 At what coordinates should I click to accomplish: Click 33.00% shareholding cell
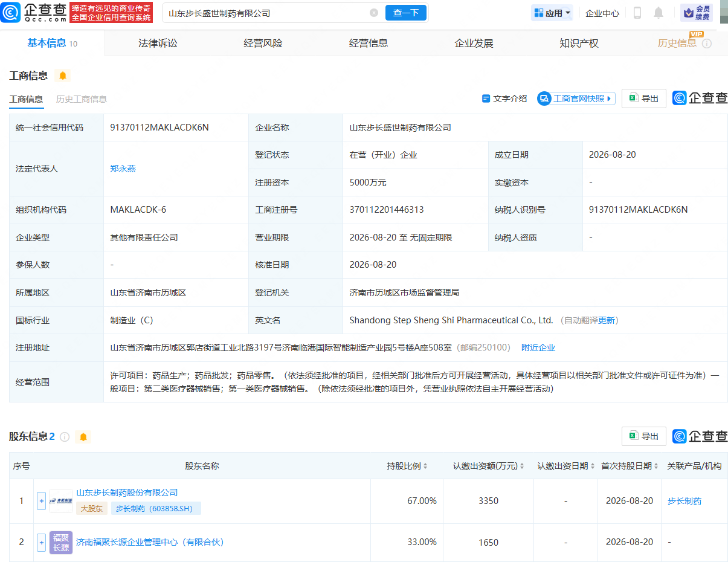pyautogui.click(x=422, y=542)
